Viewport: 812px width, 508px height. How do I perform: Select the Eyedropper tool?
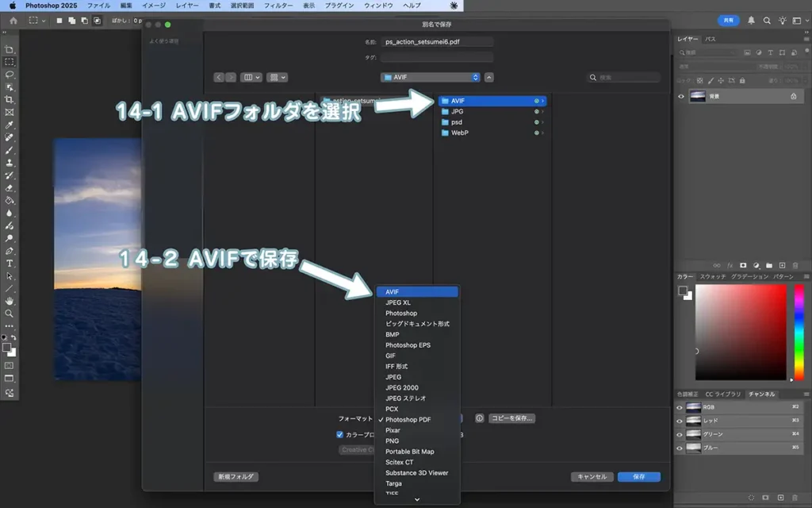tap(10, 125)
